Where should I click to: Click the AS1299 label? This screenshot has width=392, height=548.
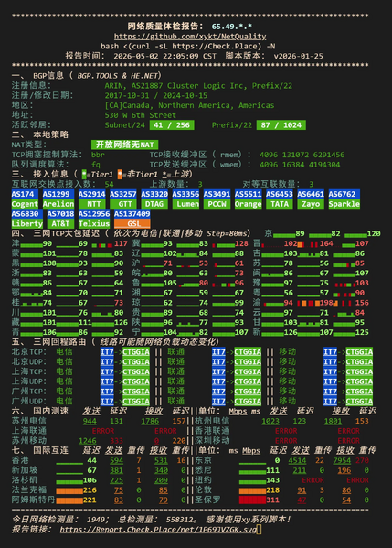57,194
